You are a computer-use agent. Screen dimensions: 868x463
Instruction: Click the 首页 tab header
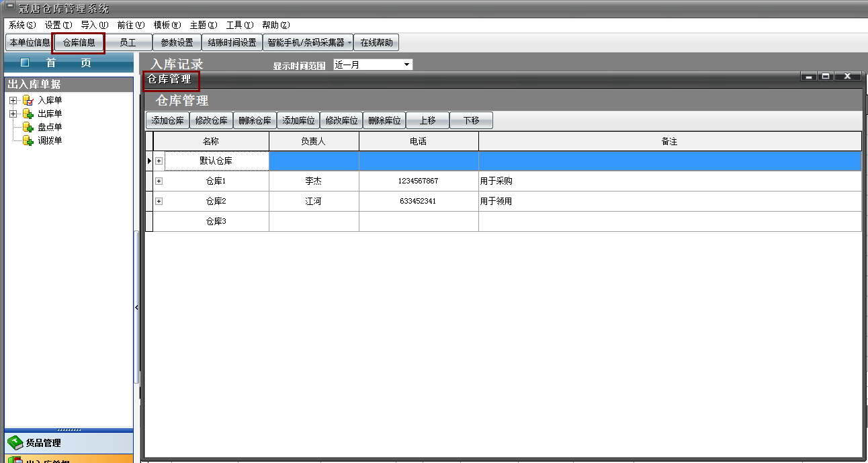click(69, 63)
